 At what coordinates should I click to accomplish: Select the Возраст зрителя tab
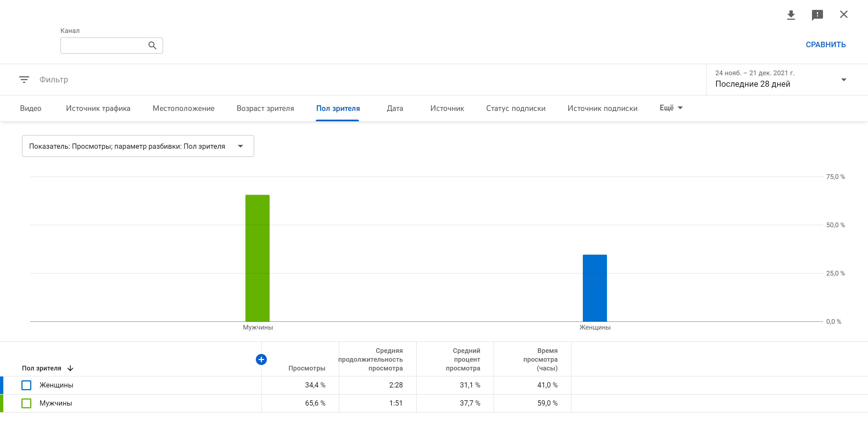tap(265, 108)
